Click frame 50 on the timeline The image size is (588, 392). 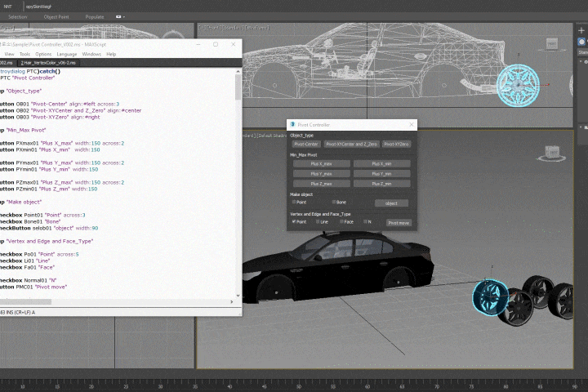coord(299,386)
